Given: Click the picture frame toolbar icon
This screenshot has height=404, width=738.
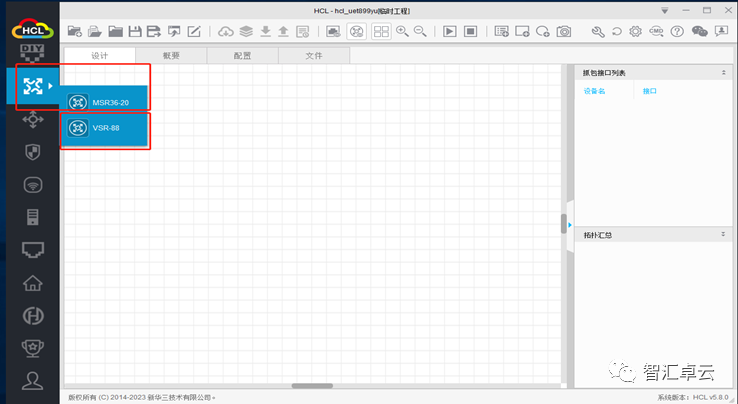Looking at the screenshot, I should [333, 32].
